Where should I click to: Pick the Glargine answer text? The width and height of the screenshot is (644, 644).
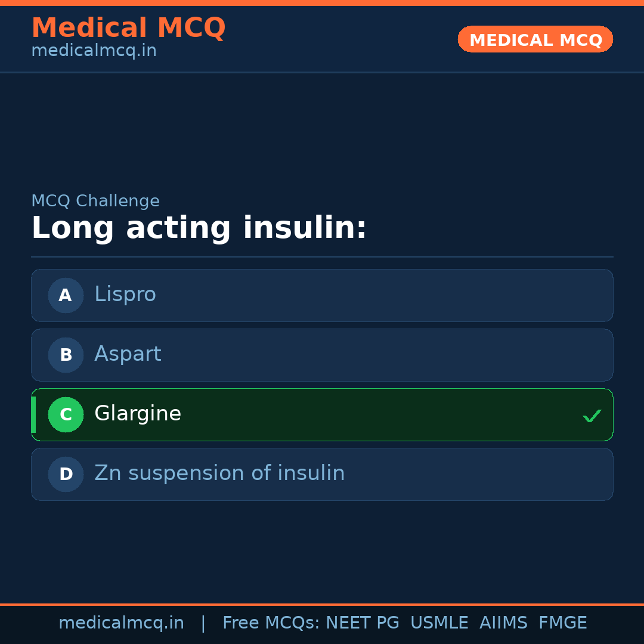pos(138,414)
